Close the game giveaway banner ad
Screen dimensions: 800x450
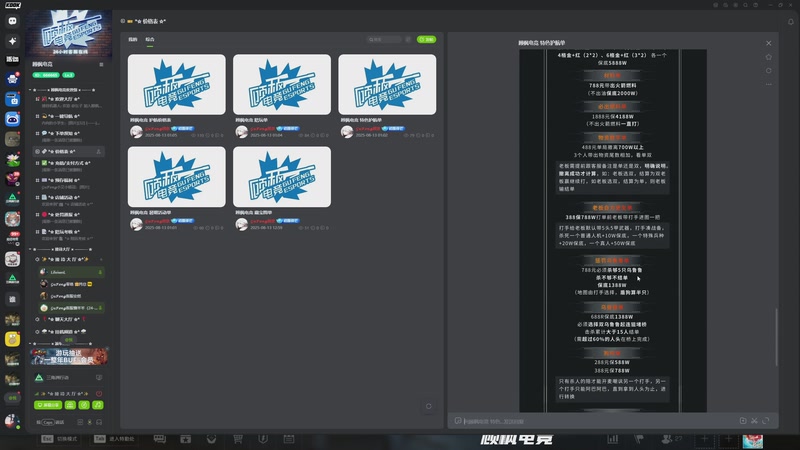click(107, 348)
